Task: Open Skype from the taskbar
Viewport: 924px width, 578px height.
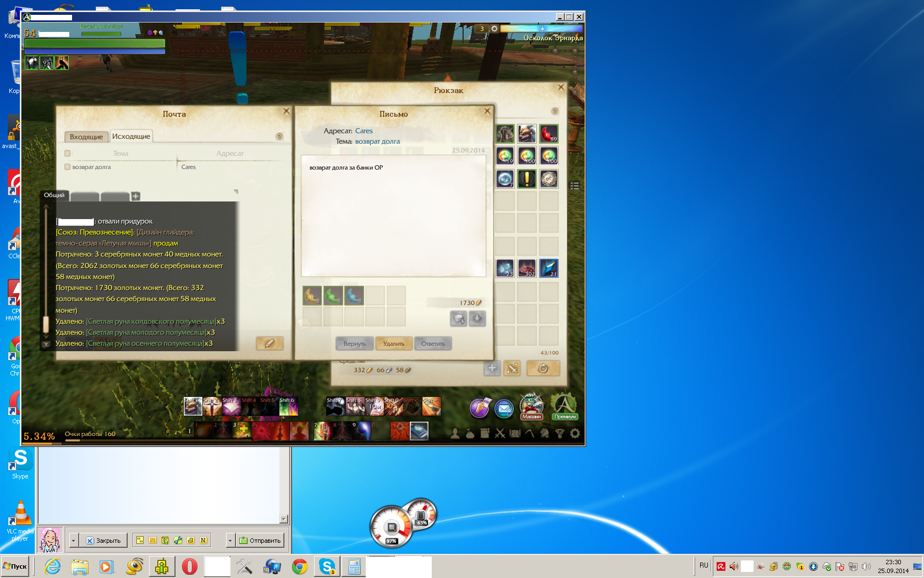Action: coord(327,566)
